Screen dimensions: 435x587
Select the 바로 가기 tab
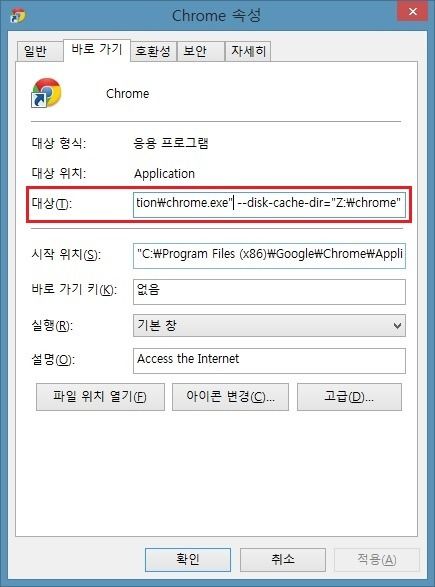pyautogui.click(x=97, y=49)
